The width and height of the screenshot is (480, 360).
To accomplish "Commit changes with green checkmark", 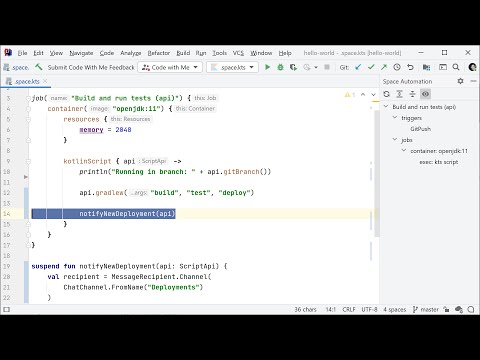I will [371, 67].
